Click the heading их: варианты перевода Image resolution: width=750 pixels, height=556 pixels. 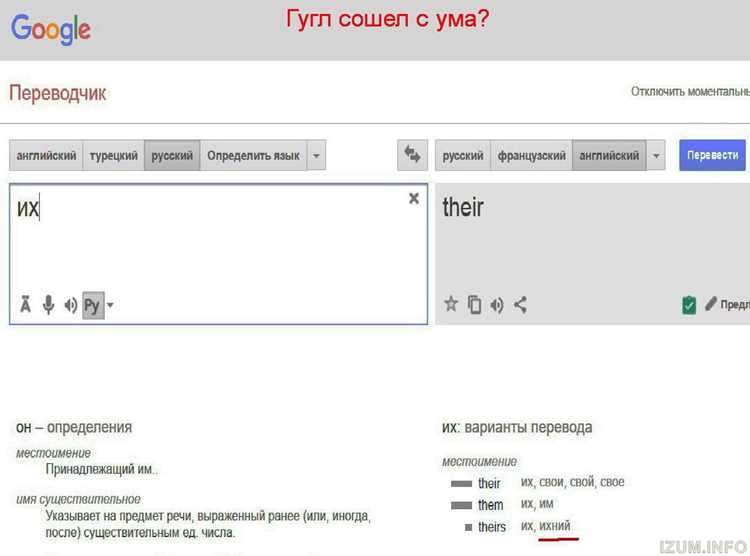517,427
